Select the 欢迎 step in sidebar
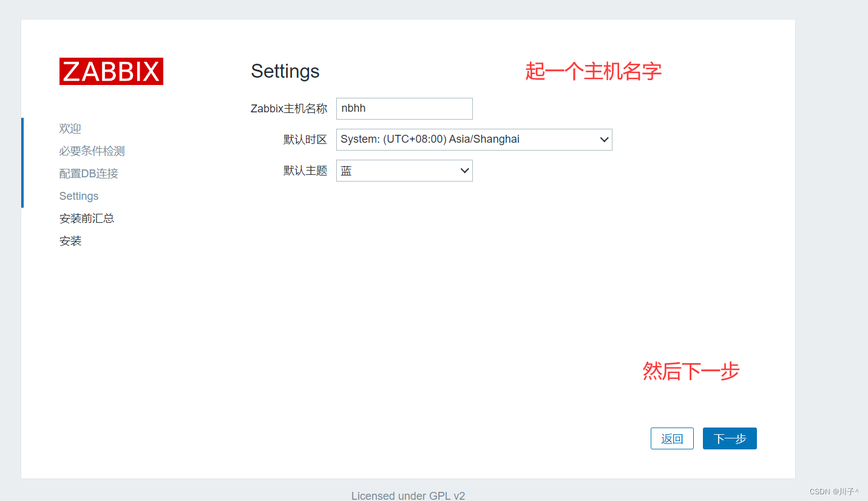This screenshot has height=501, width=868. [x=70, y=128]
